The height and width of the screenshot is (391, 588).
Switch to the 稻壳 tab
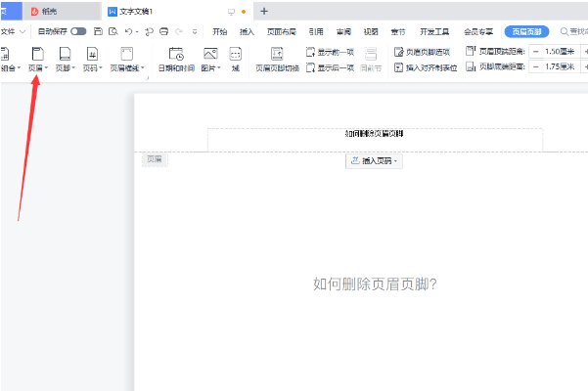click(62, 11)
